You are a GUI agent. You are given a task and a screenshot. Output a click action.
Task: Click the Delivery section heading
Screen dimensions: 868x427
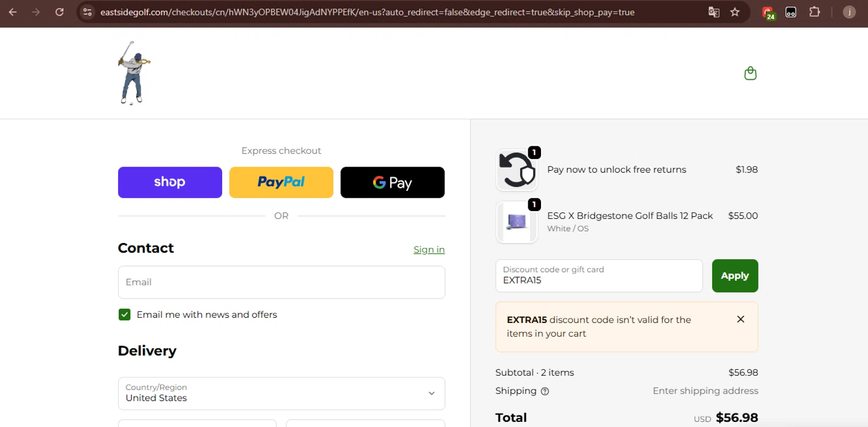147,351
